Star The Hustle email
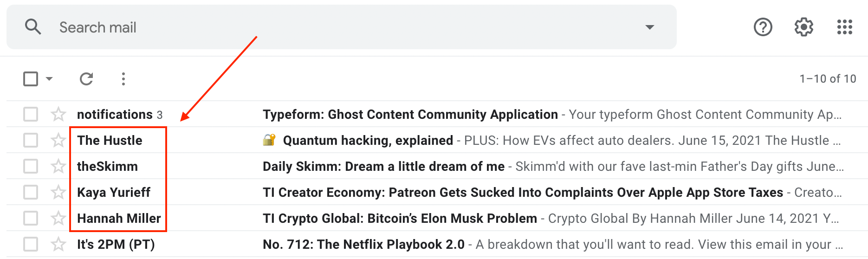This screenshot has height=259, width=868. pos(58,140)
